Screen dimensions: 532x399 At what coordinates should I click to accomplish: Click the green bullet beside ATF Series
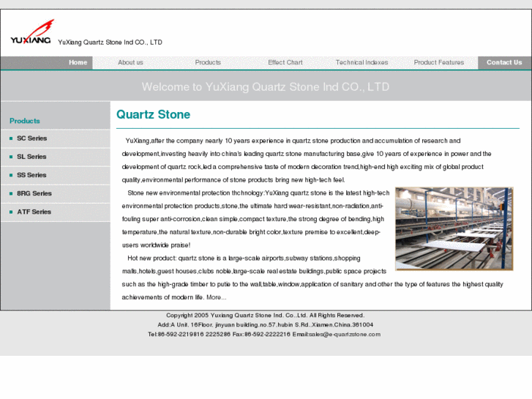[11, 212]
